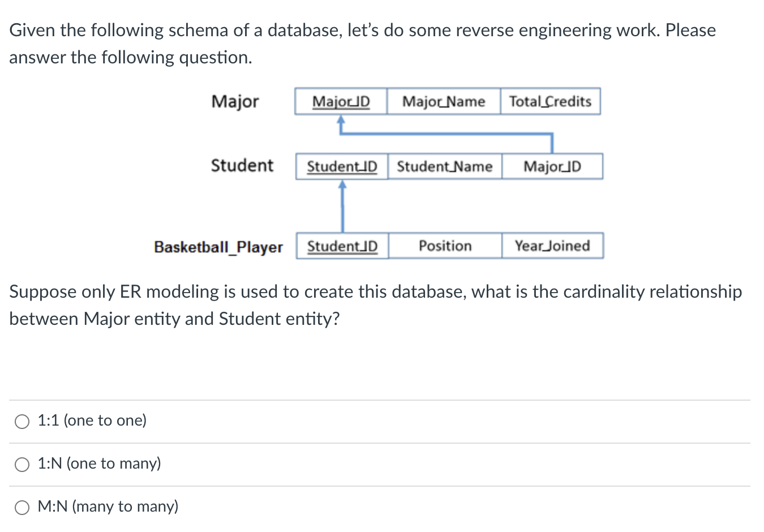Click the Student_Name cell in the schema
The image size is (764, 532).
(x=445, y=167)
